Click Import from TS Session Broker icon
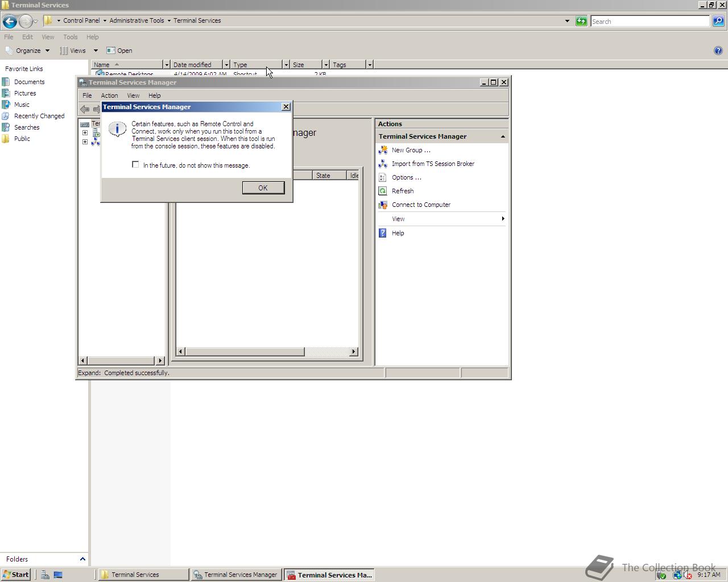 tap(383, 164)
